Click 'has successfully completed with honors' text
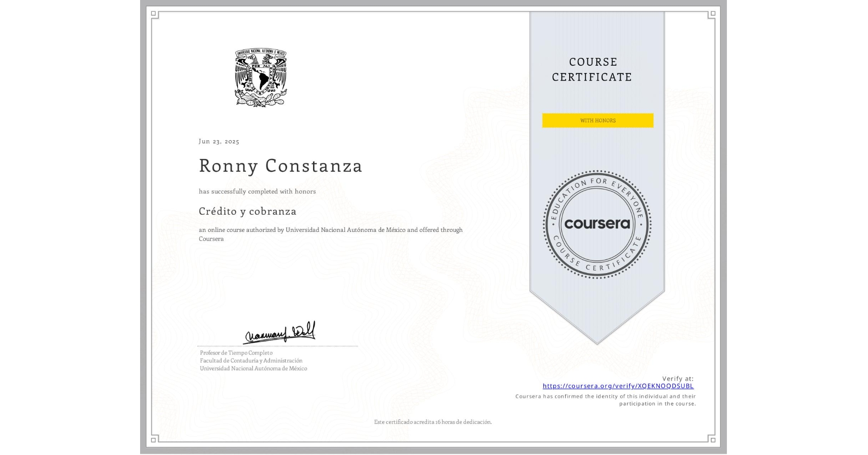This screenshot has width=868, height=455. click(257, 192)
